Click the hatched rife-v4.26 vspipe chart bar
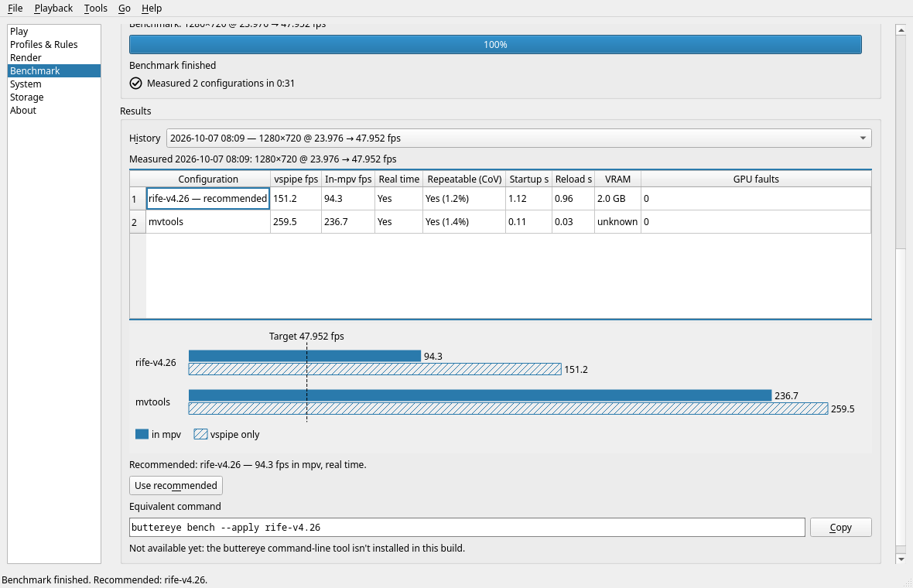Screen dimensions: 913x588 point(375,369)
